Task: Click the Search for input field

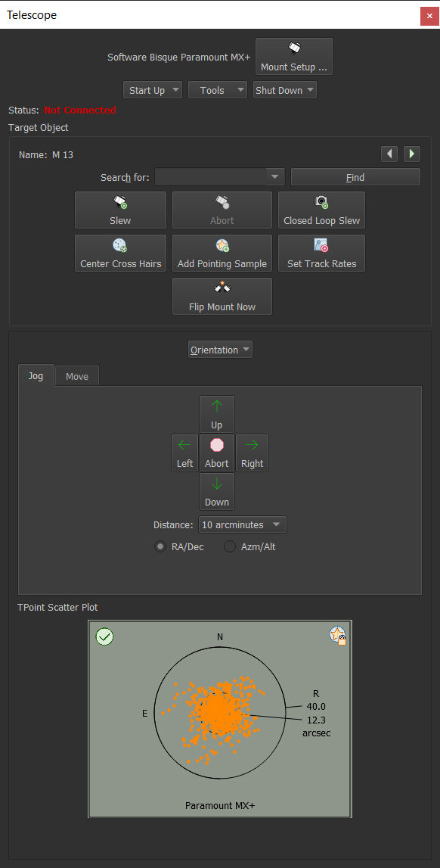Action: pos(219,177)
